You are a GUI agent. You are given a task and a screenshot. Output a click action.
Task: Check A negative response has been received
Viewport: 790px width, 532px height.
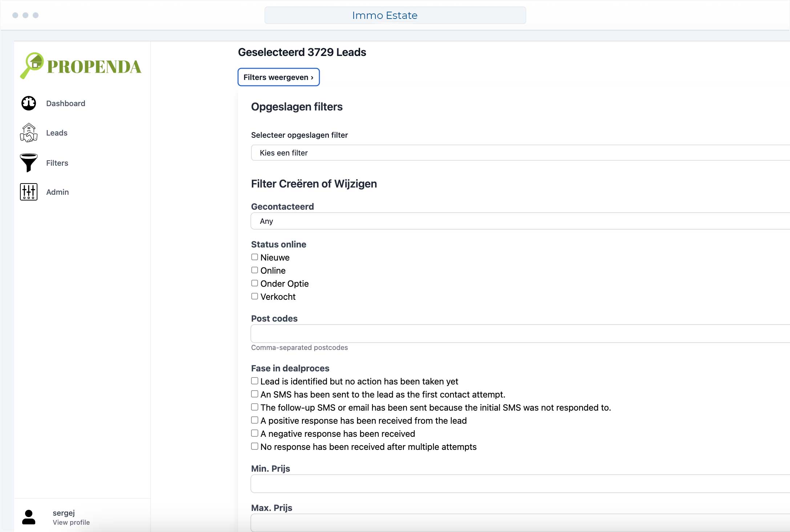click(255, 433)
